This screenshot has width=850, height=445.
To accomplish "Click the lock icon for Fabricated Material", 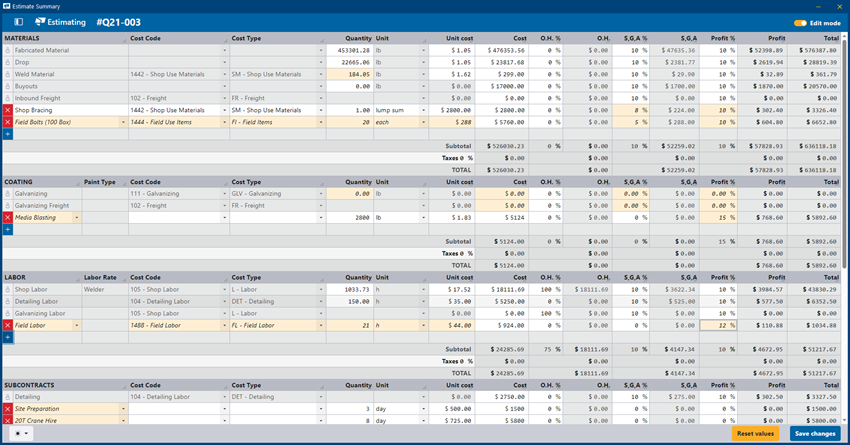I will [7, 50].
